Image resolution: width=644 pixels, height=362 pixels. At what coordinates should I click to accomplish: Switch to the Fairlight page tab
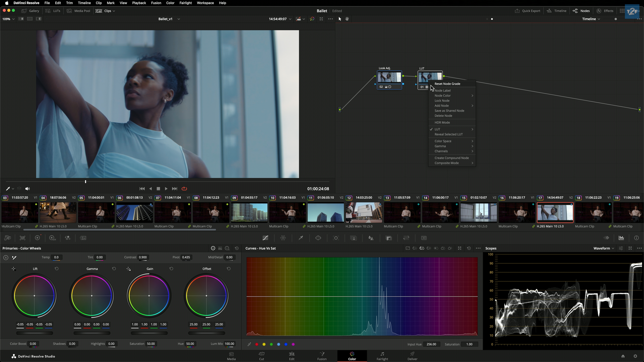point(382,356)
